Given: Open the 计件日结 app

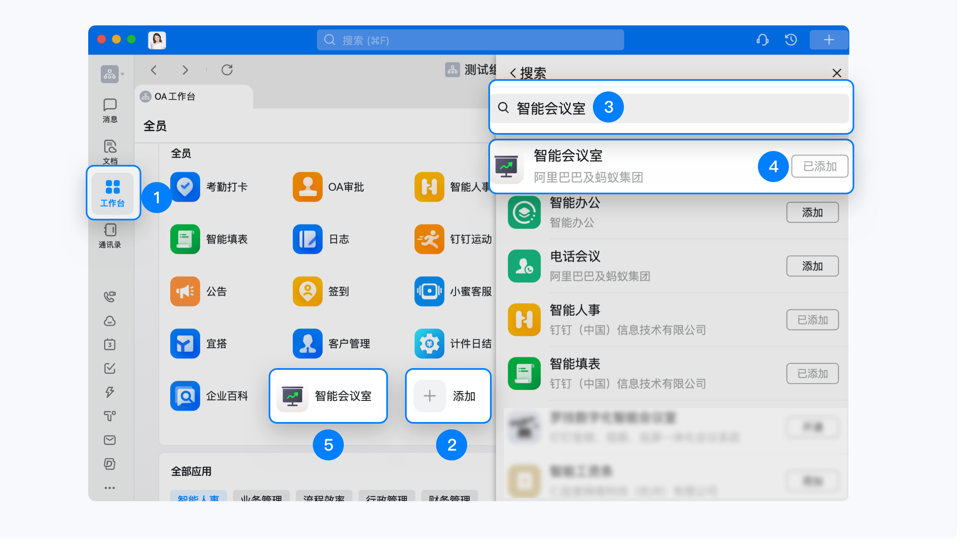Looking at the screenshot, I should tap(453, 344).
